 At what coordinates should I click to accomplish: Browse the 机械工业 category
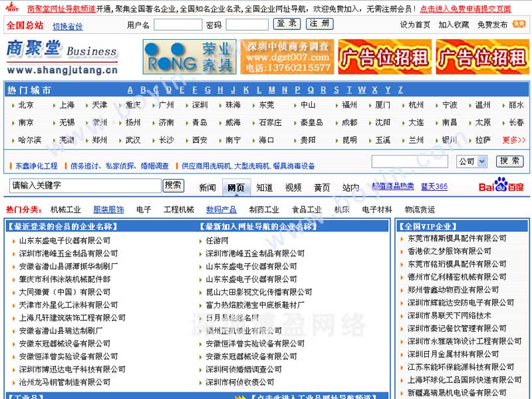click(x=65, y=209)
